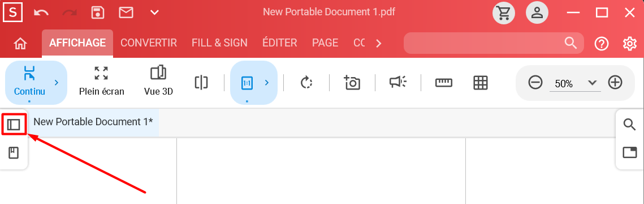Toggle the grid display icon
The height and width of the screenshot is (204, 644).
[480, 83]
